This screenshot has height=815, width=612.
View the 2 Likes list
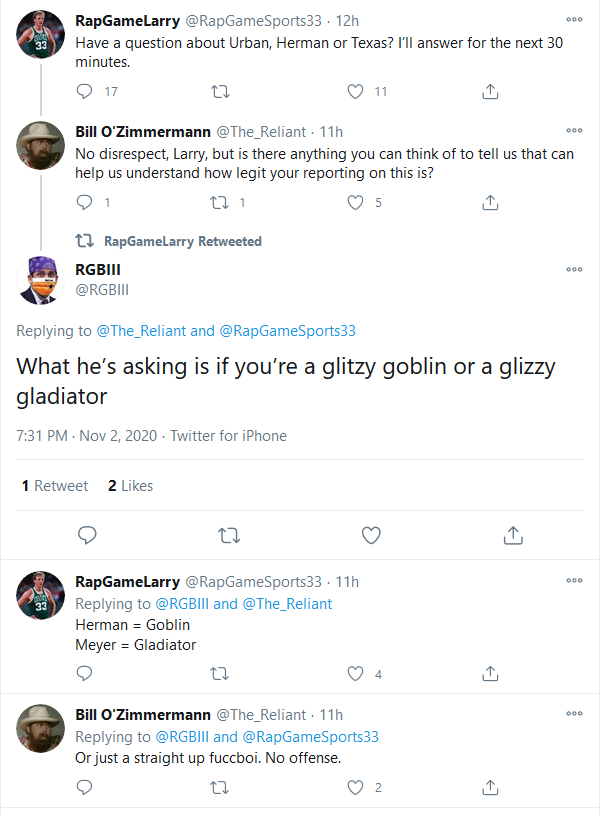130,486
